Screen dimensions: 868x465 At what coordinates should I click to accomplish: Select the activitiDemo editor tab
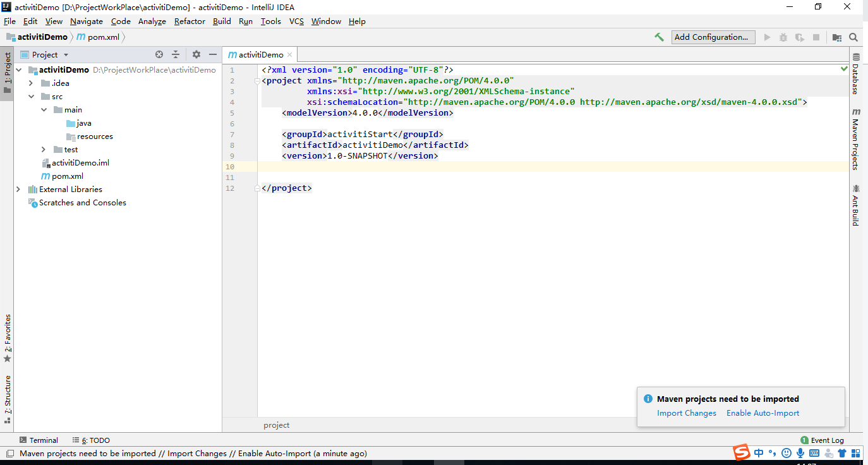tap(261, 55)
